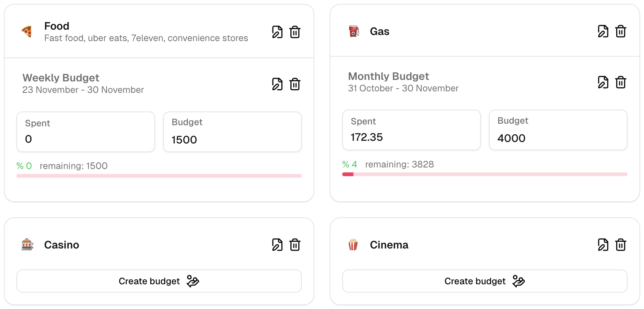Edit the Casino category
Viewport: 644px width, 309px height.
click(277, 245)
